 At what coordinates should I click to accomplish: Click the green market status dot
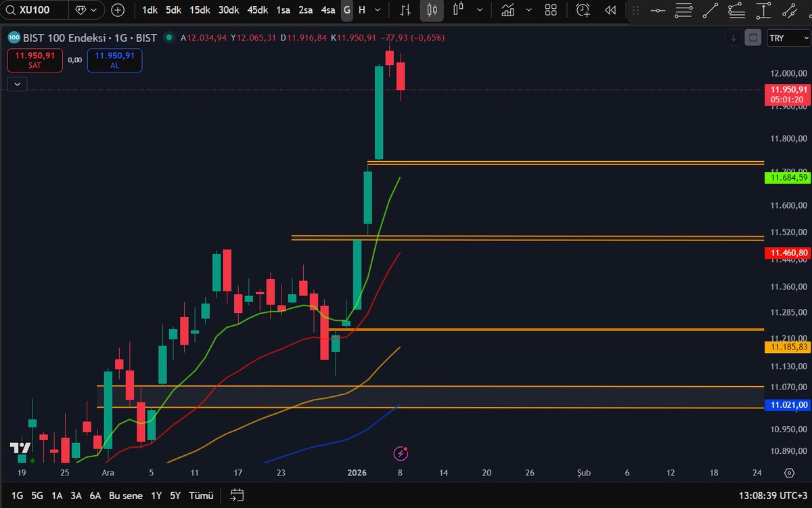pyautogui.click(x=168, y=38)
